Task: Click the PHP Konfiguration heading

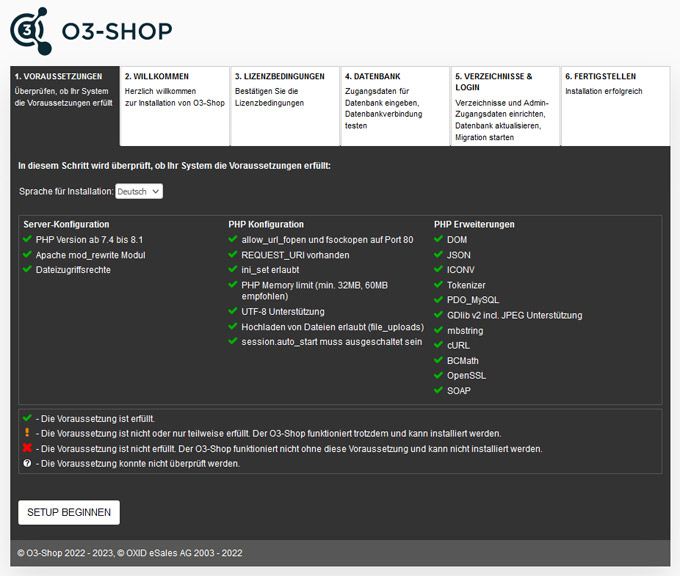Action: pyautogui.click(x=266, y=224)
